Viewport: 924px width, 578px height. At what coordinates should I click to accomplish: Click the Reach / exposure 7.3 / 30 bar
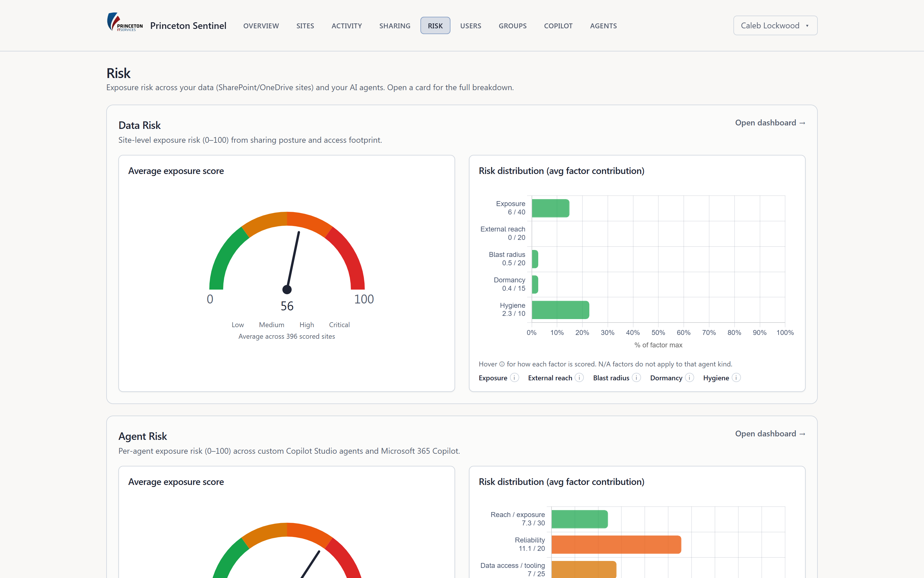point(579,519)
